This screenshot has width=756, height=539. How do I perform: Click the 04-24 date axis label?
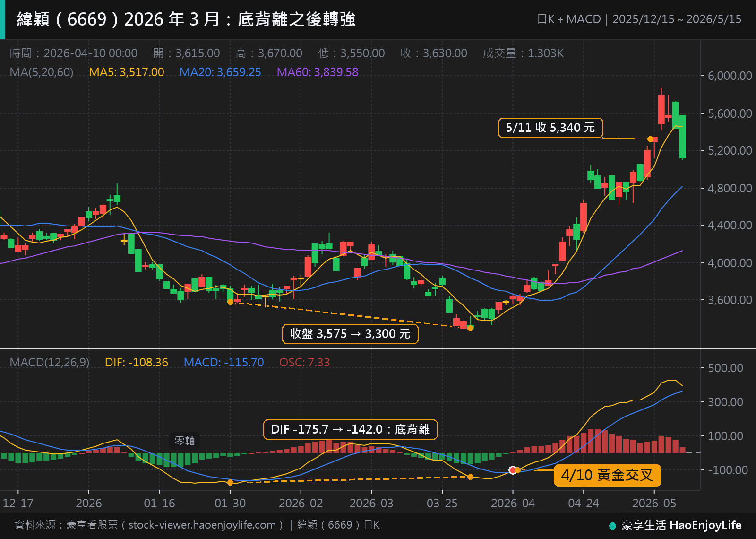pos(584,503)
